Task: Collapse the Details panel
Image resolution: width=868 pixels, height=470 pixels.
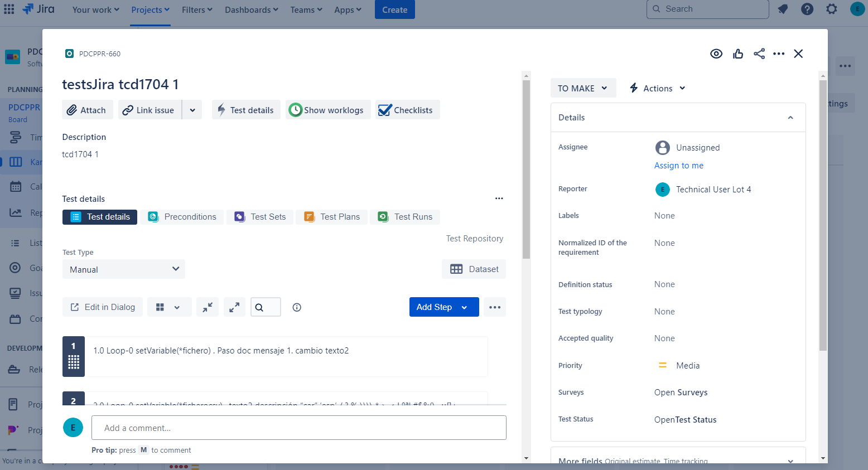Action: coord(790,118)
